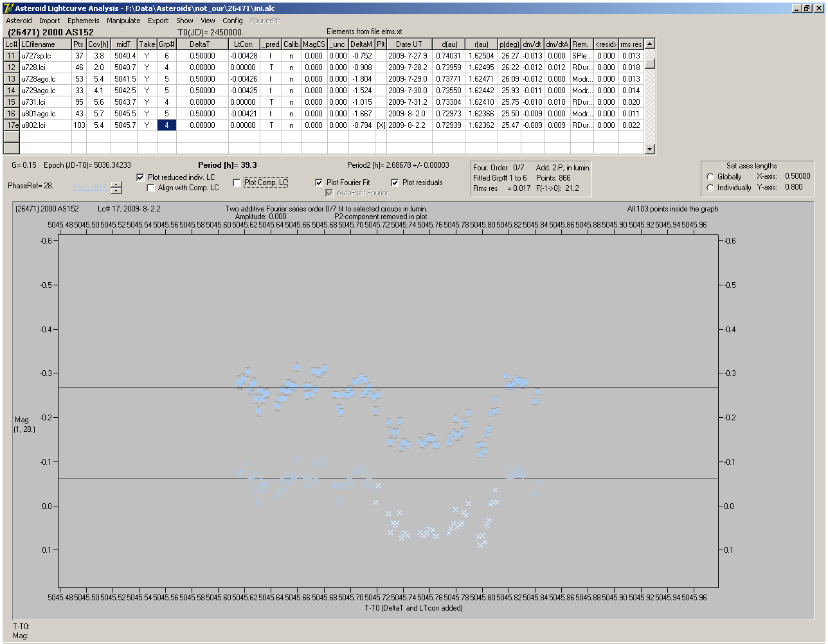This screenshot has height=644, width=828.
Task: Open the Ephemeris menu
Action: (x=84, y=21)
